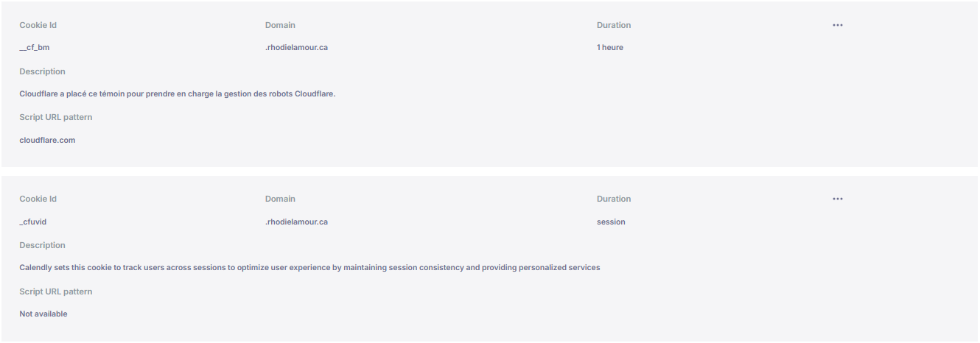Image resolution: width=980 pixels, height=343 pixels.
Task: Click the Duration header in the _cfuvid card
Action: tap(614, 199)
